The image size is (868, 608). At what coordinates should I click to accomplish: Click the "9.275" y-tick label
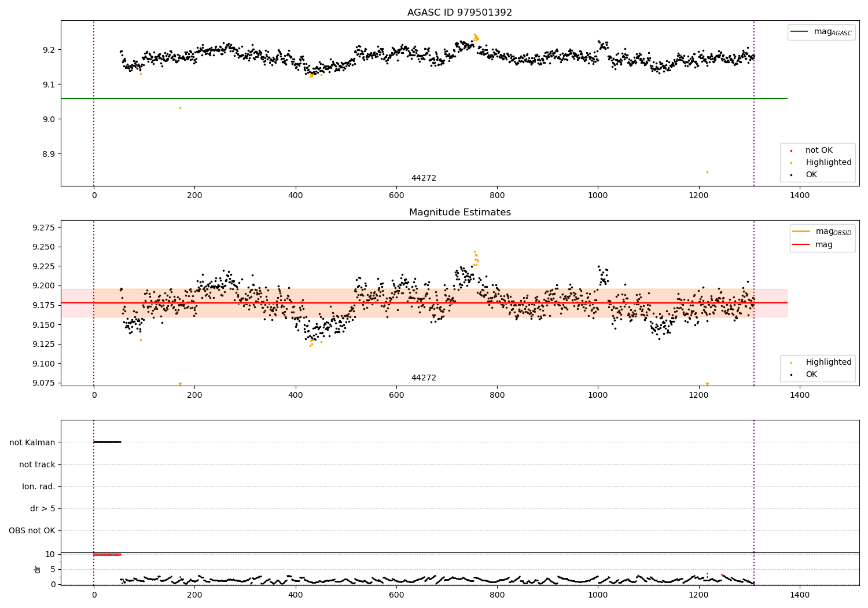click(x=44, y=228)
